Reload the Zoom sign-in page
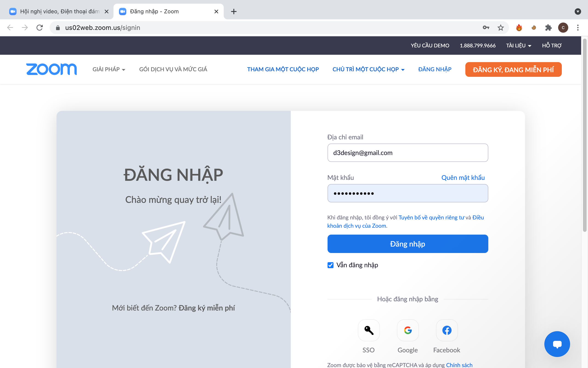The image size is (588, 368). click(x=40, y=28)
